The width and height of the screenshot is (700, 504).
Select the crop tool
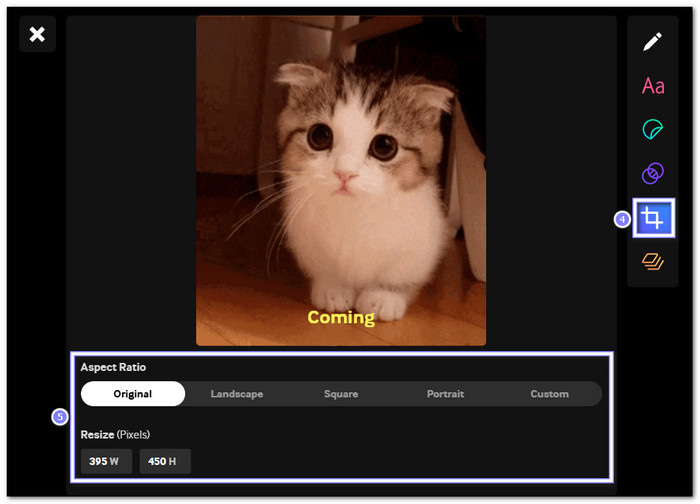tap(654, 218)
